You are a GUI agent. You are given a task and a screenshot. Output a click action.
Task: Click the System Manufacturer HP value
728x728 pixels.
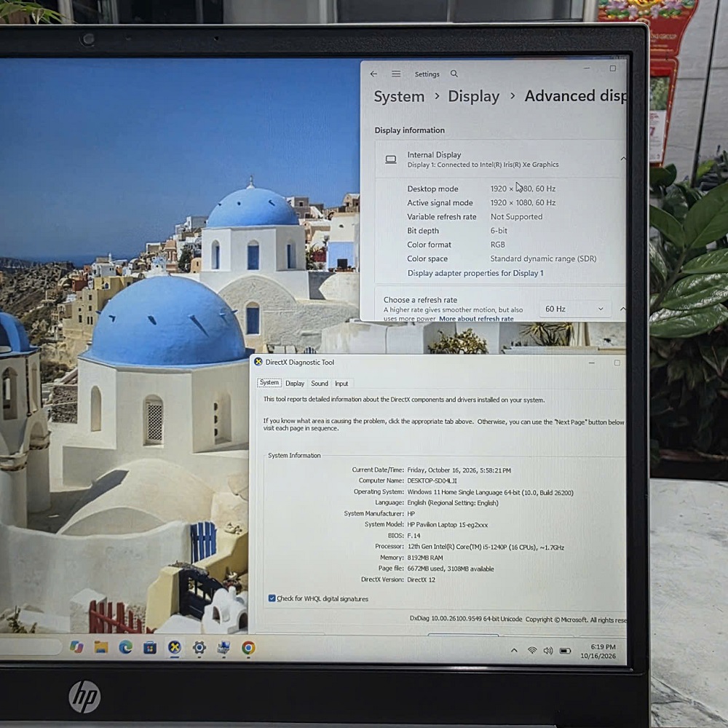point(411,513)
